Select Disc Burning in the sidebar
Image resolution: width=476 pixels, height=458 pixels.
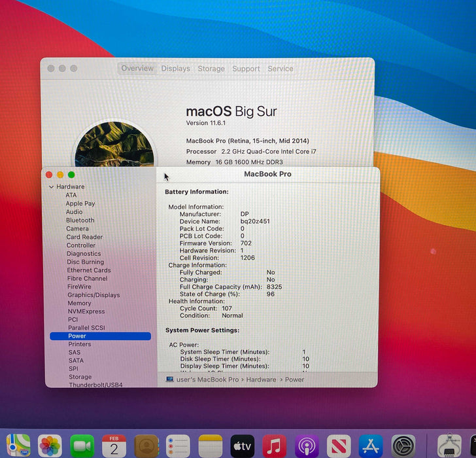click(x=85, y=262)
